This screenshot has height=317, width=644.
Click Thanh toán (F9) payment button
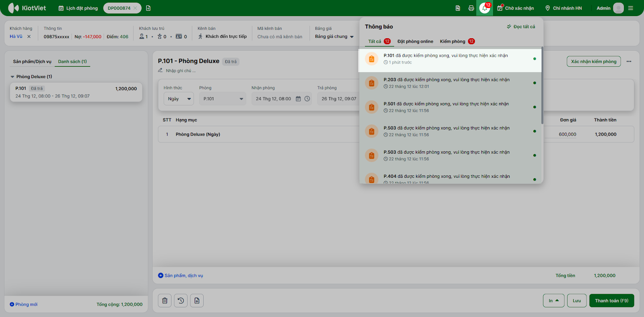[x=612, y=301]
